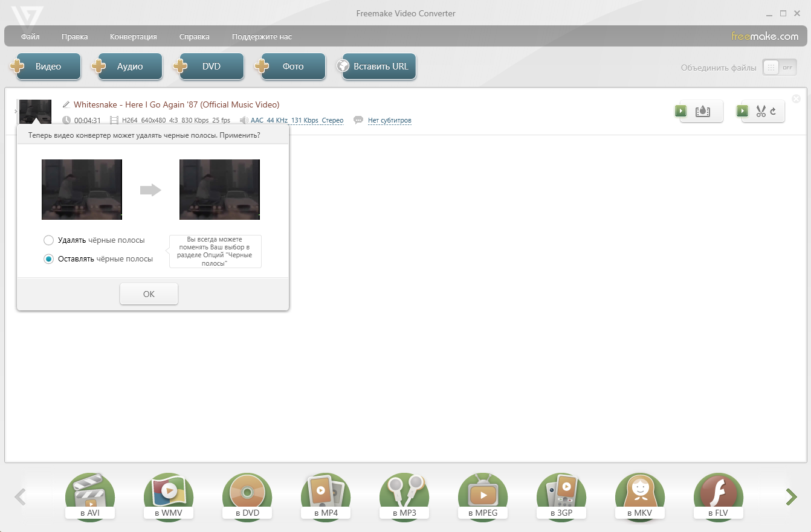This screenshot has width=811, height=532.
Task: Convert the video to MP4
Action: [x=326, y=498]
